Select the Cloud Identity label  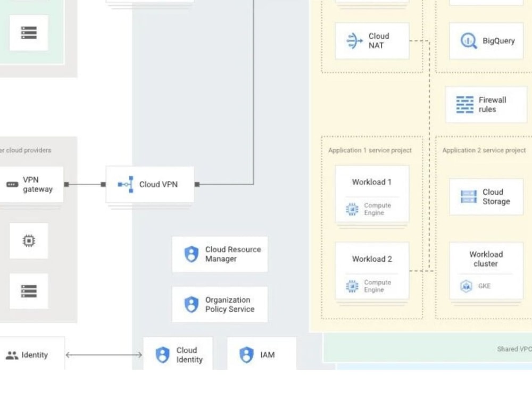[189, 355]
